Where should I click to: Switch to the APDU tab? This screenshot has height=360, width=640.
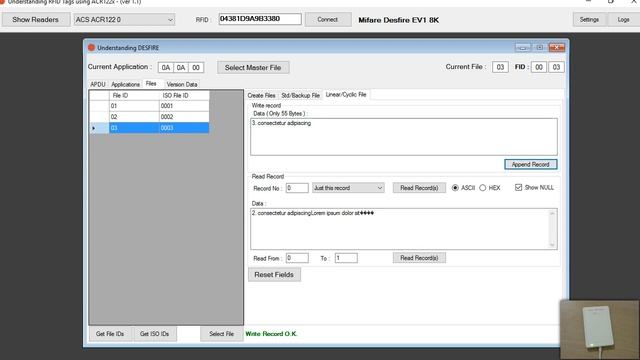pos(98,84)
